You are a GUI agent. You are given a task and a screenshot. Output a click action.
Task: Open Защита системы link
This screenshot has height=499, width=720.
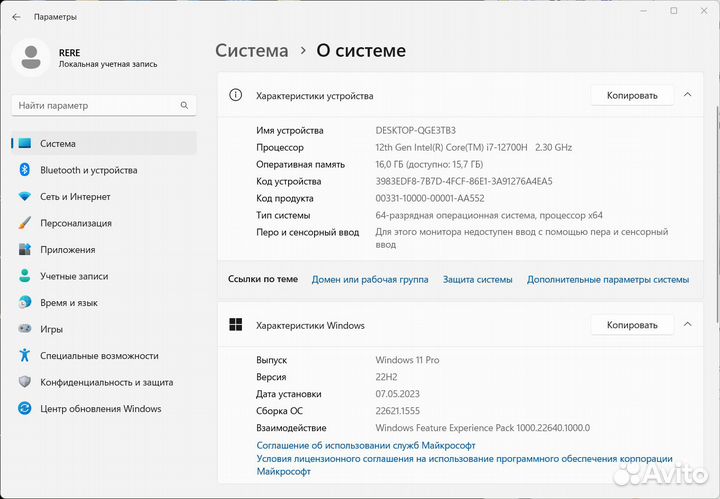pyautogui.click(x=477, y=279)
